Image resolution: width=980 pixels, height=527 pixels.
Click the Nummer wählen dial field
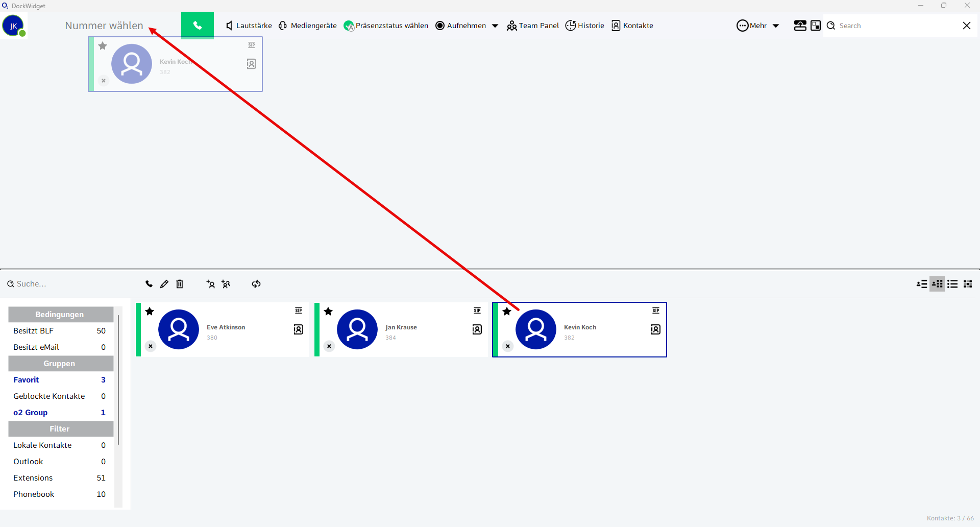click(x=104, y=26)
